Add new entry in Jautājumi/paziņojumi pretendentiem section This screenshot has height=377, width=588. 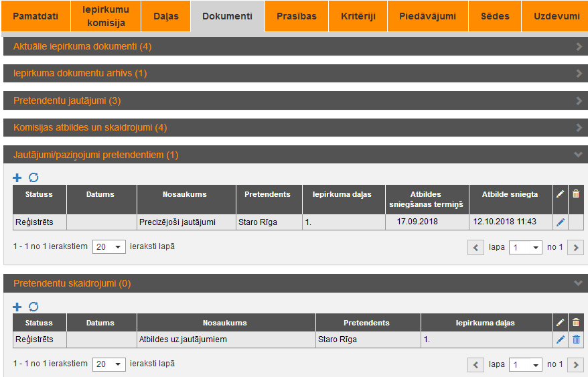[x=17, y=177]
